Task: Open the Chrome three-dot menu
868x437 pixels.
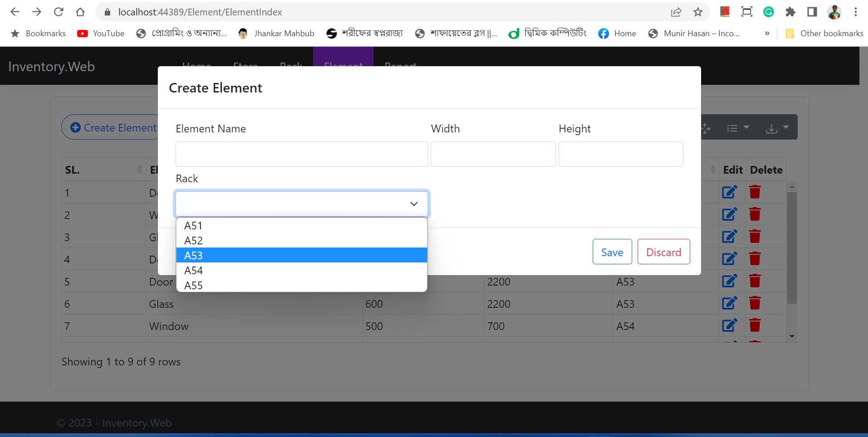Action: (x=856, y=12)
